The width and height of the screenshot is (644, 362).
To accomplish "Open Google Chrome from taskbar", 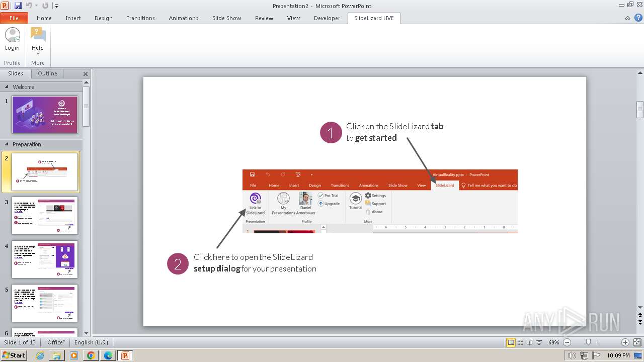I will tap(91, 355).
